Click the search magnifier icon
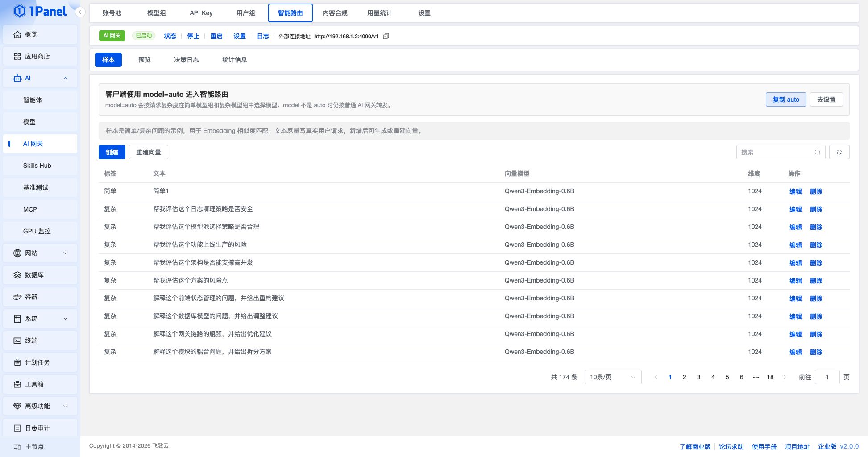Screen dimensions: 868x457 (x=817, y=152)
